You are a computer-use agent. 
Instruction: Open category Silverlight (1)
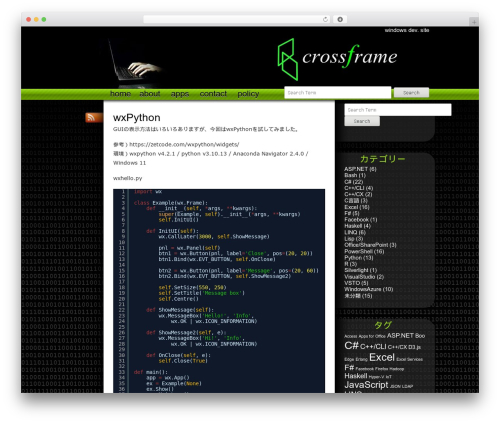click(x=361, y=270)
